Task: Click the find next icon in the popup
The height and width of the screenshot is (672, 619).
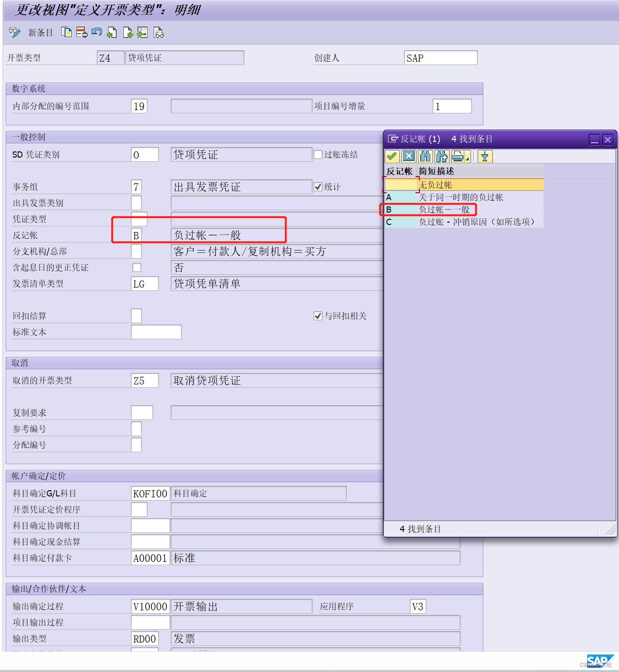Action: click(442, 156)
